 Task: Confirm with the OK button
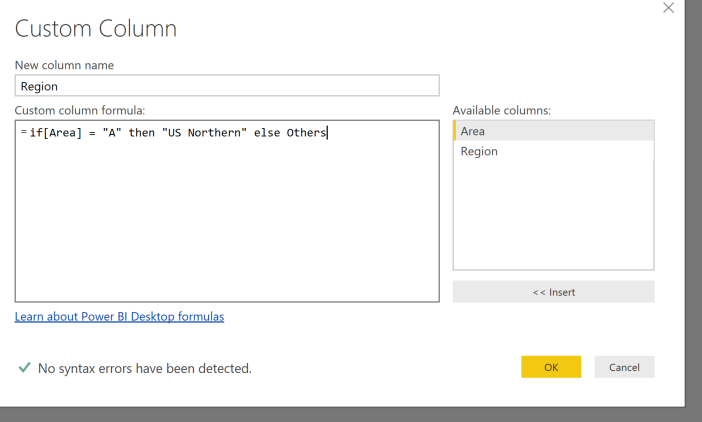551,367
